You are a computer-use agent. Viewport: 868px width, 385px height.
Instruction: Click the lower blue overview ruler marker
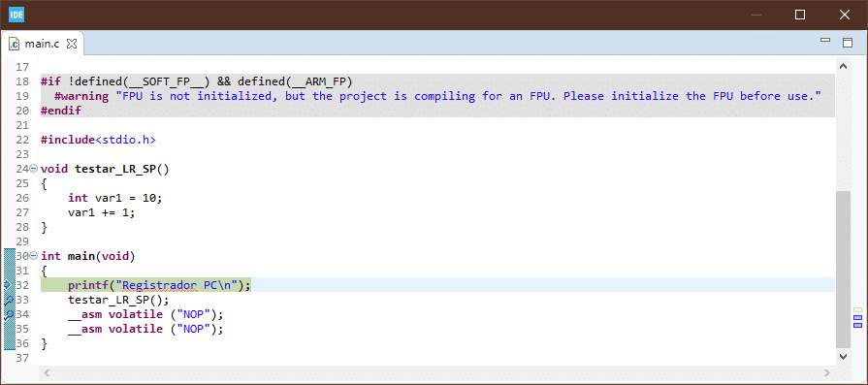pos(858,325)
